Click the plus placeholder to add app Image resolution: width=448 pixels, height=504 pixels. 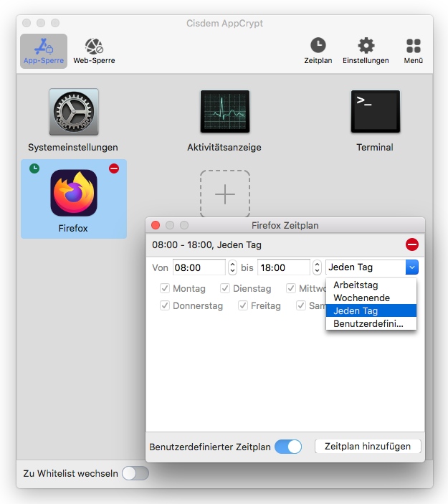coord(225,194)
